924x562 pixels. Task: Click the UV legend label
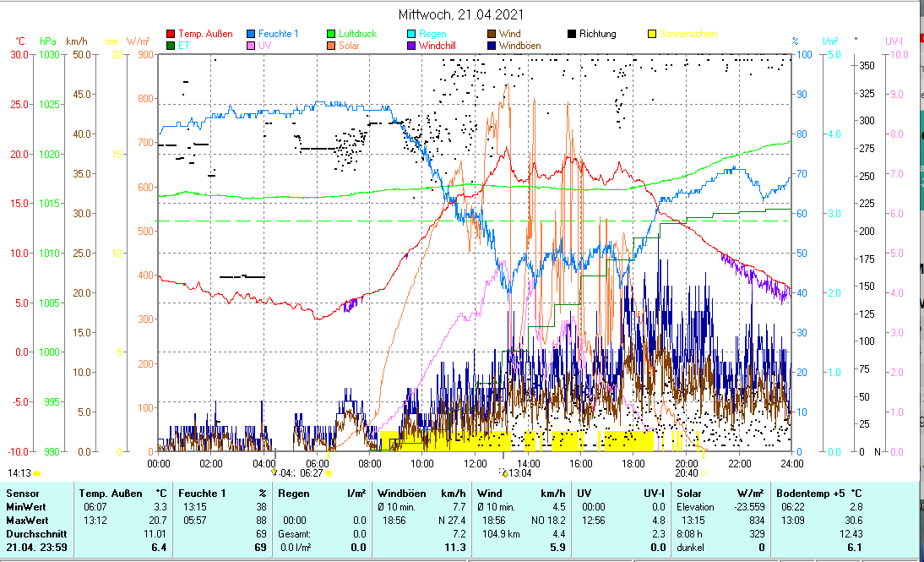point(265,46)
